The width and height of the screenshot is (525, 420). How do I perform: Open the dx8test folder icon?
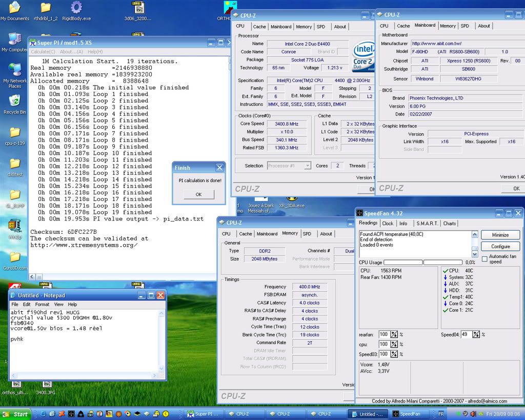(x=14, y=164)
